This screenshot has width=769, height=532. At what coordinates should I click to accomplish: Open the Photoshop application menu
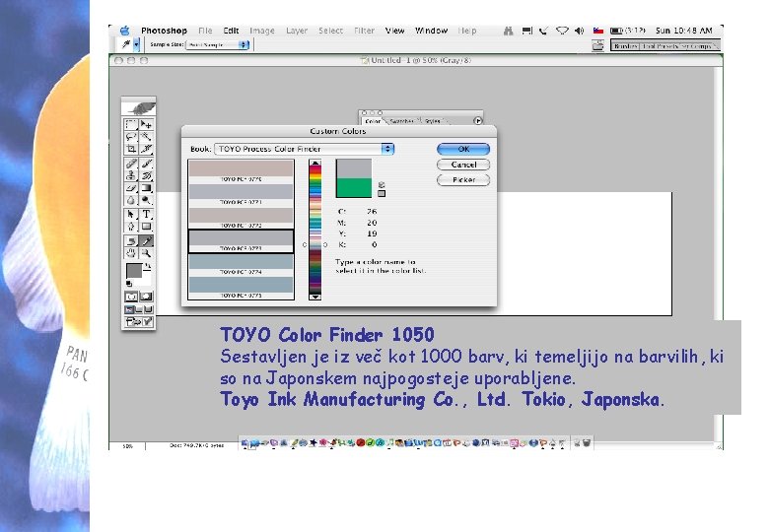(x=164, y=31)
